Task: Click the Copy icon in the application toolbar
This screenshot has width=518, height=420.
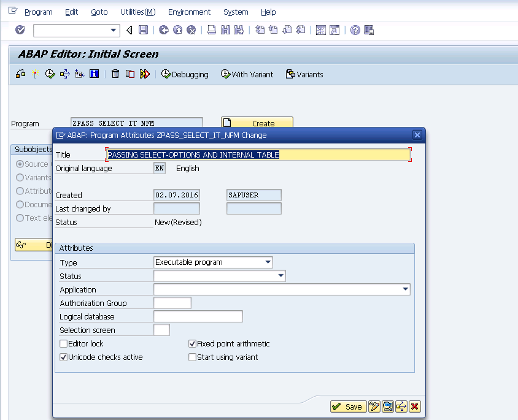Action: 128,74
